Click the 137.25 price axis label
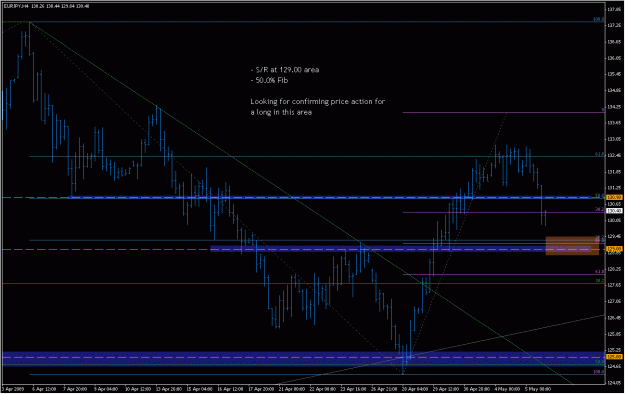 (614, 25)
